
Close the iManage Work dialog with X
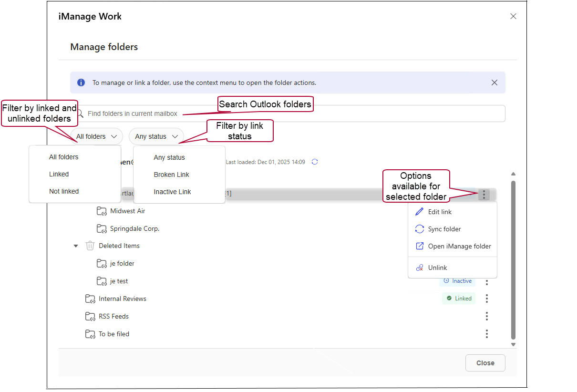tap(513, 16)
